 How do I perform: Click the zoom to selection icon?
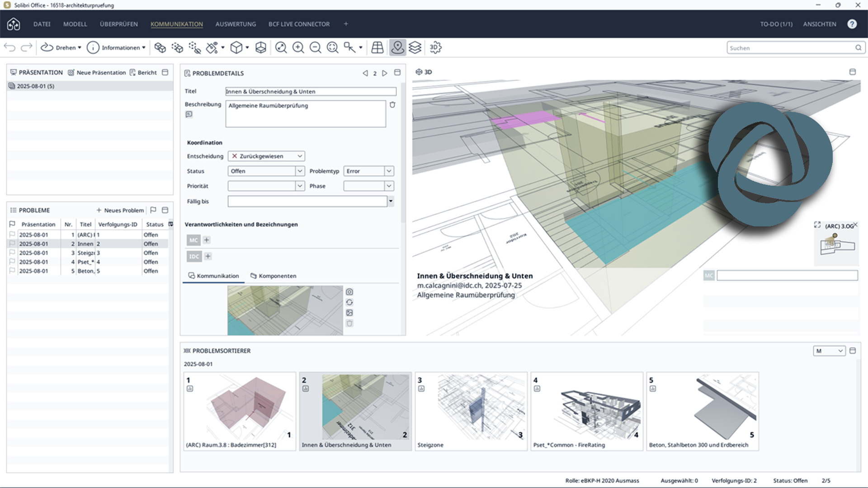[x=332, y=47]
